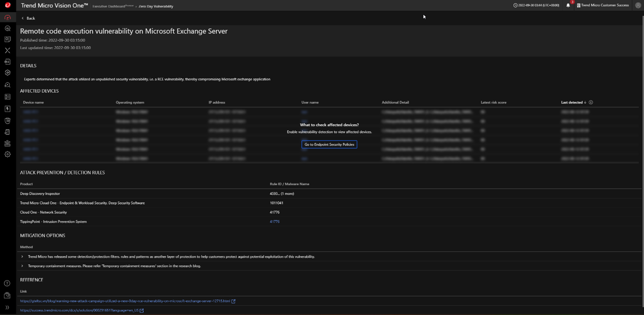
Task: Click the Zero Day Vulnerability breadcrumb
Action: pos(156,6)
